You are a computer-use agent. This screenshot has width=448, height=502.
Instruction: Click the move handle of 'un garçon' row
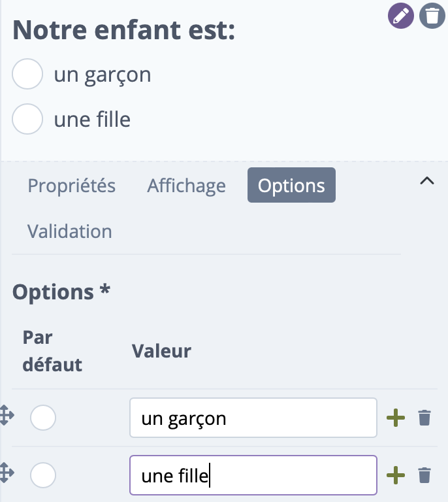[7, 416]
